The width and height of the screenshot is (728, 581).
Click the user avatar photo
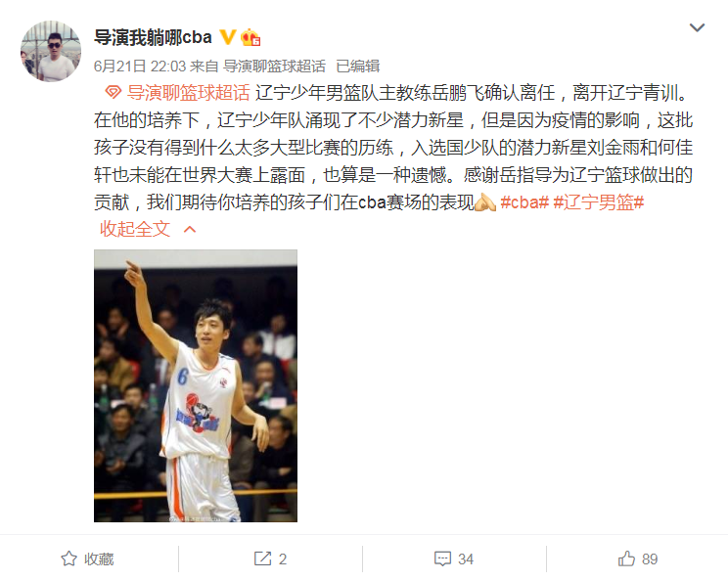51,51
